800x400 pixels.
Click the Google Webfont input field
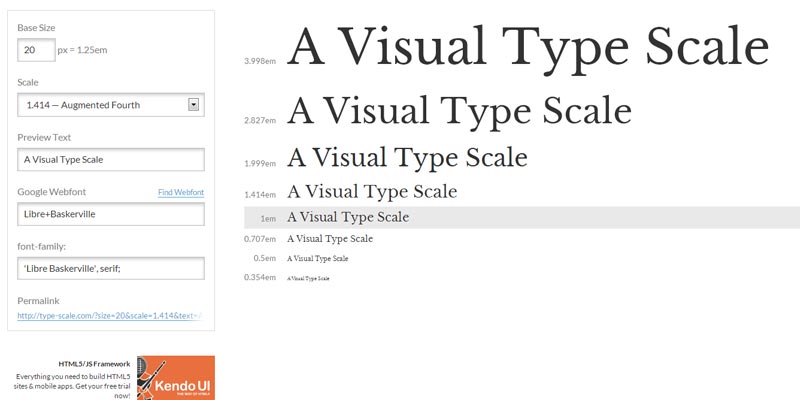(x=110, y=214)
